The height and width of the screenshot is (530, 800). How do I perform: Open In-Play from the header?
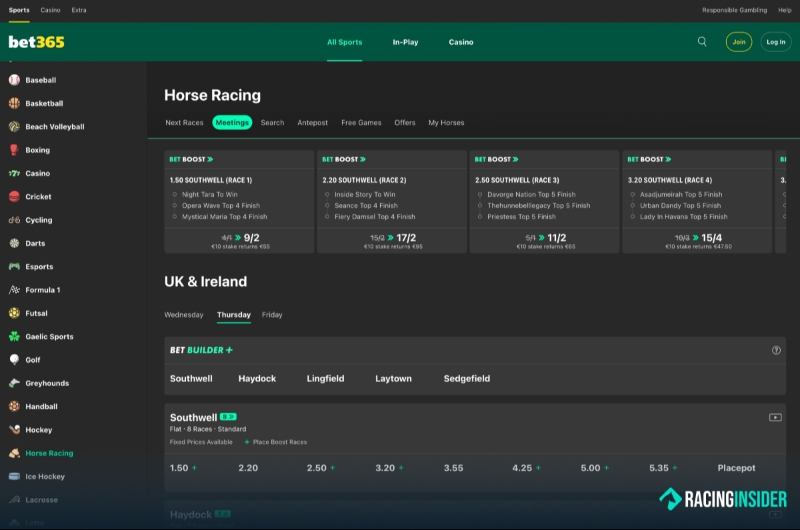tap(405, 42)
